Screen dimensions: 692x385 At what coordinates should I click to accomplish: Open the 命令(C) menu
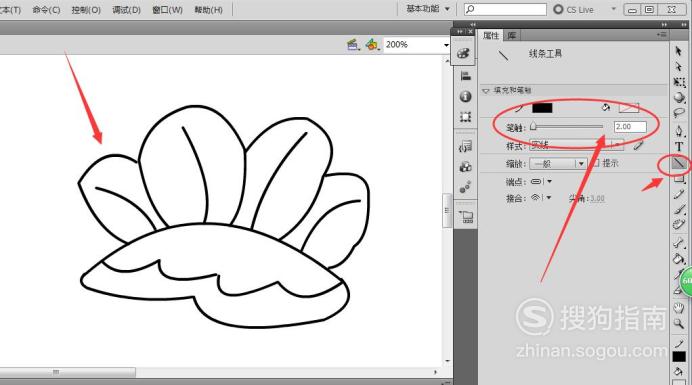click(46, 9)
